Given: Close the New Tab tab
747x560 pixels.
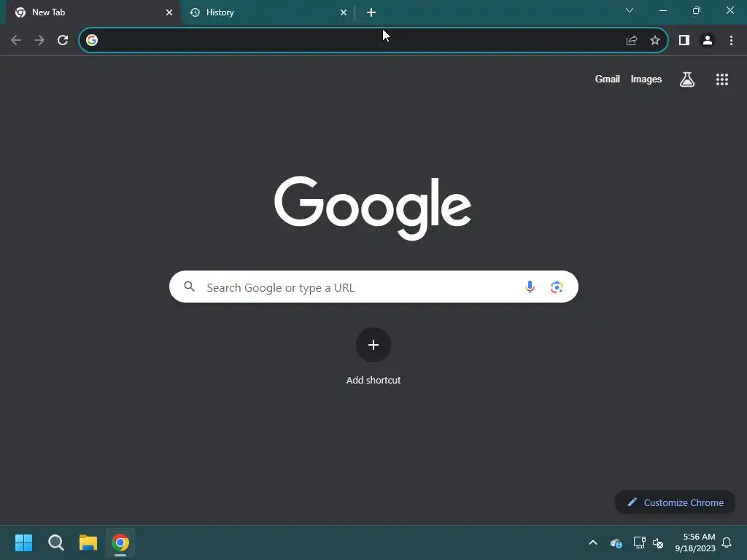Looking at the screenshot, I should (x=169, y=12).
